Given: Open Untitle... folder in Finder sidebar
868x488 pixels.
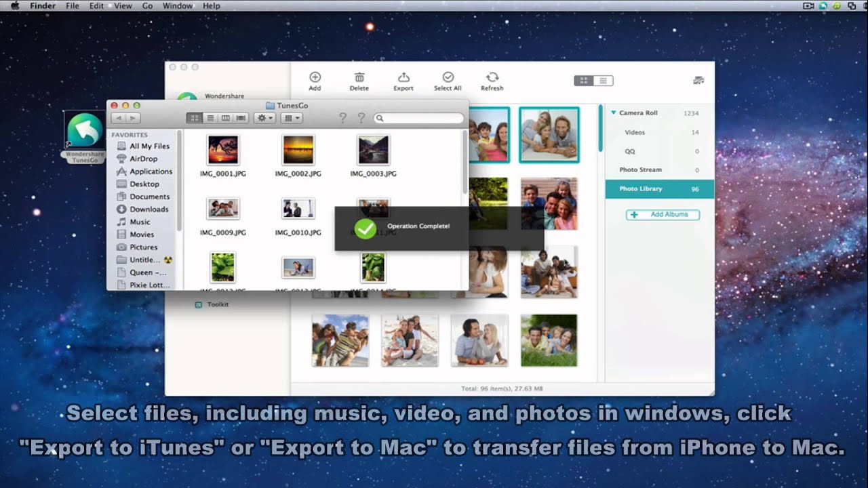Looking at the screenshot, I should 143,260.
